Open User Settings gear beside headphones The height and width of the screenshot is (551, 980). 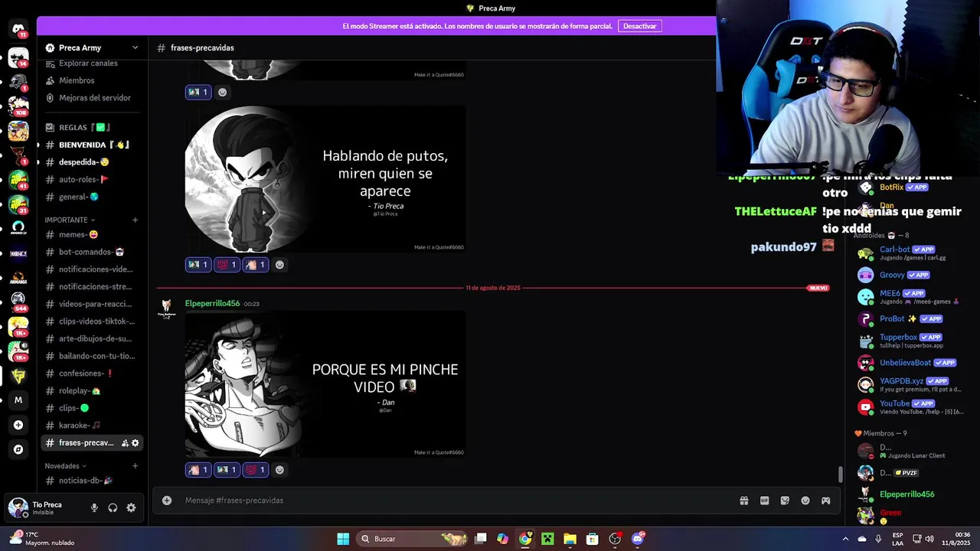click(131, 507)
